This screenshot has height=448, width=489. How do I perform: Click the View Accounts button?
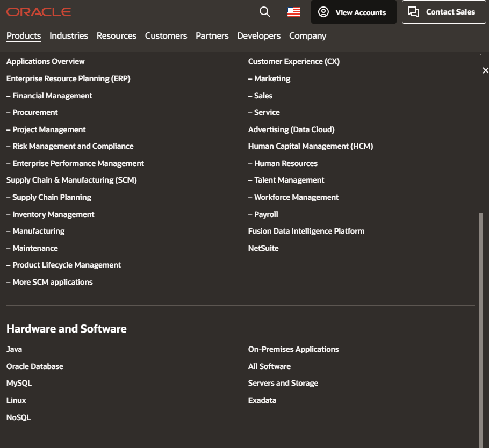[354, 12]
